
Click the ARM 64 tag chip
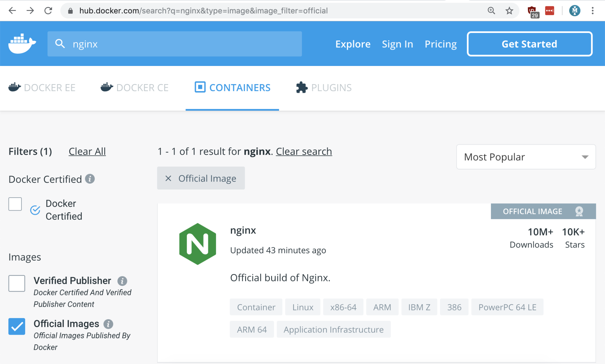tap(252, 330)
